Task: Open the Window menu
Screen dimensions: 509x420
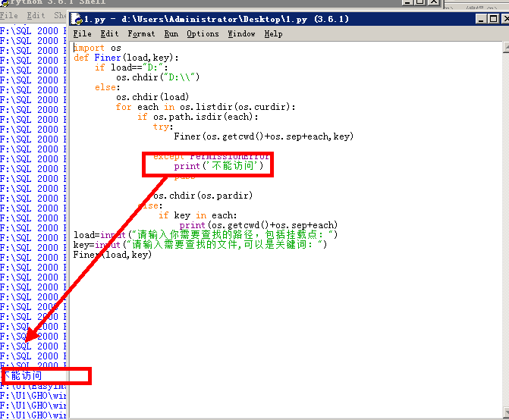Action: [x=241, y=33]
